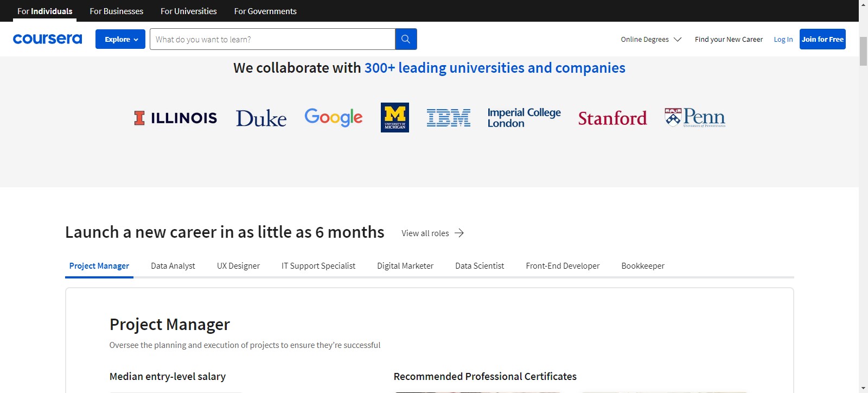Click the magnifying glass search button
868x393 pixels.
tap(406, 39)
